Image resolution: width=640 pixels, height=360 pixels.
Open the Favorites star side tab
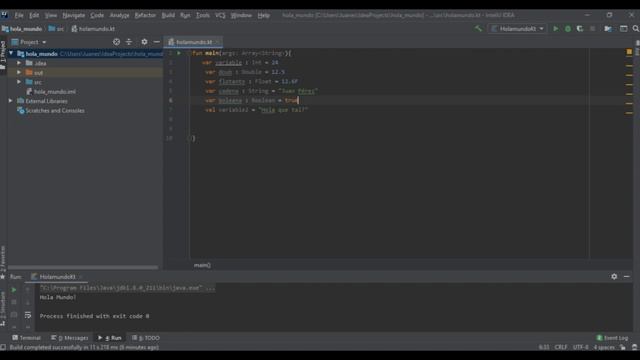(3, 261)
